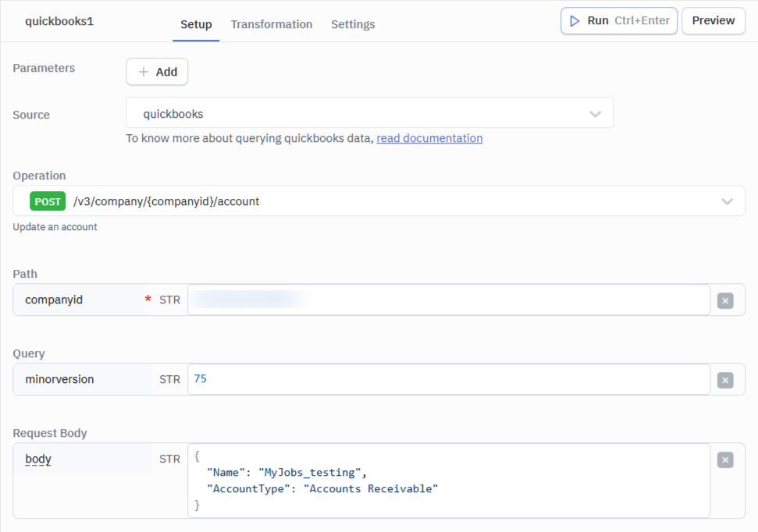The width and height of the screenshot is (758, 532).
Task: Click the STR type for minorversion
Action: point(169,380)
